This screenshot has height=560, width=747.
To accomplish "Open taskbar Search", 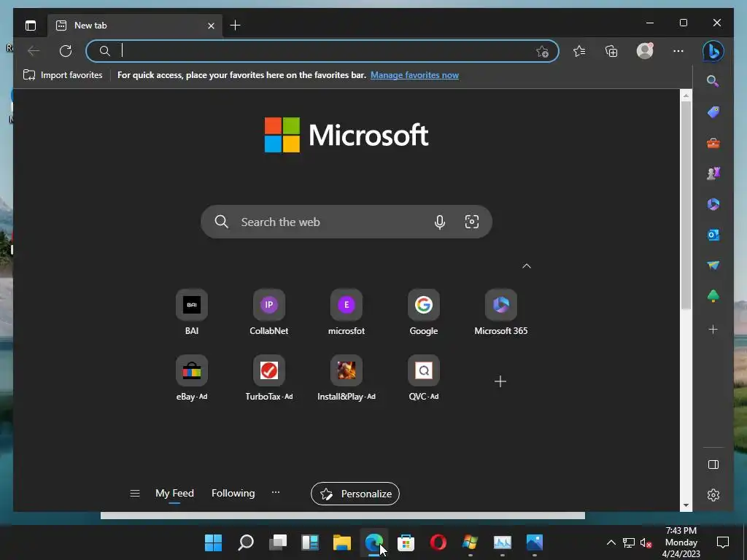I will point(245,542).
